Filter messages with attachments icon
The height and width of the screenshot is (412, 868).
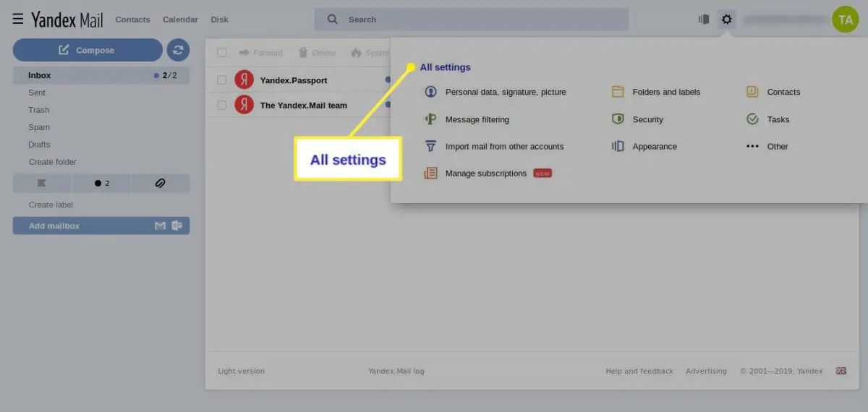(x=161, y=184)
